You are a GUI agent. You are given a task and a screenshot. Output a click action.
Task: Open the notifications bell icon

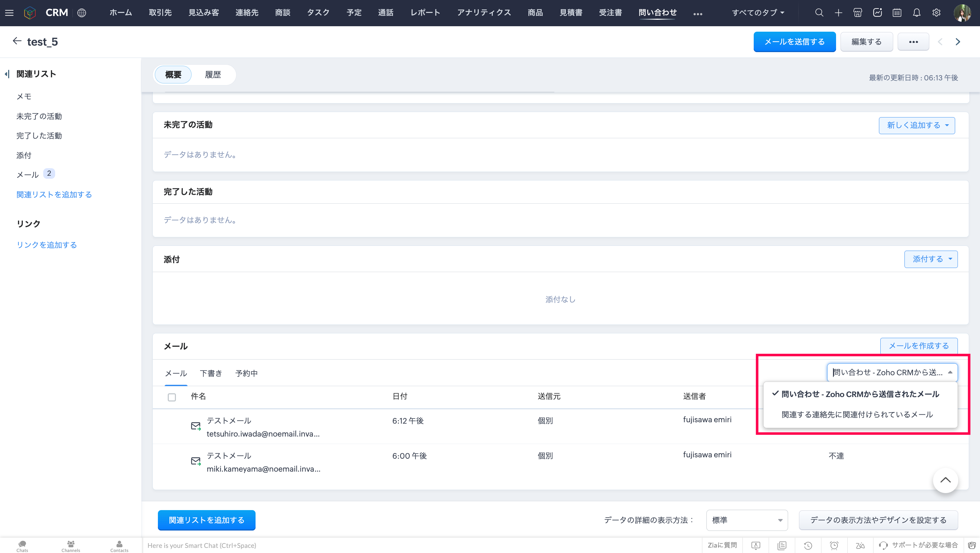(917, 13)
